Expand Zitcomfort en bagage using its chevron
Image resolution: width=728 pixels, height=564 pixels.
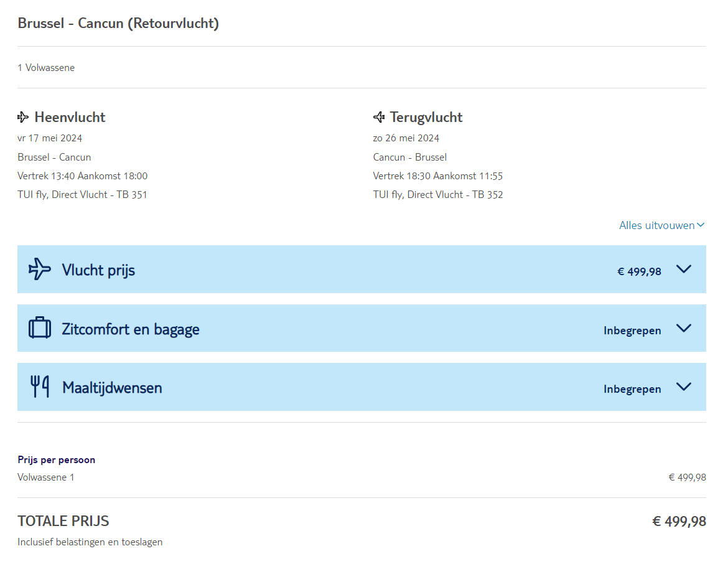(x=683, y=329)
